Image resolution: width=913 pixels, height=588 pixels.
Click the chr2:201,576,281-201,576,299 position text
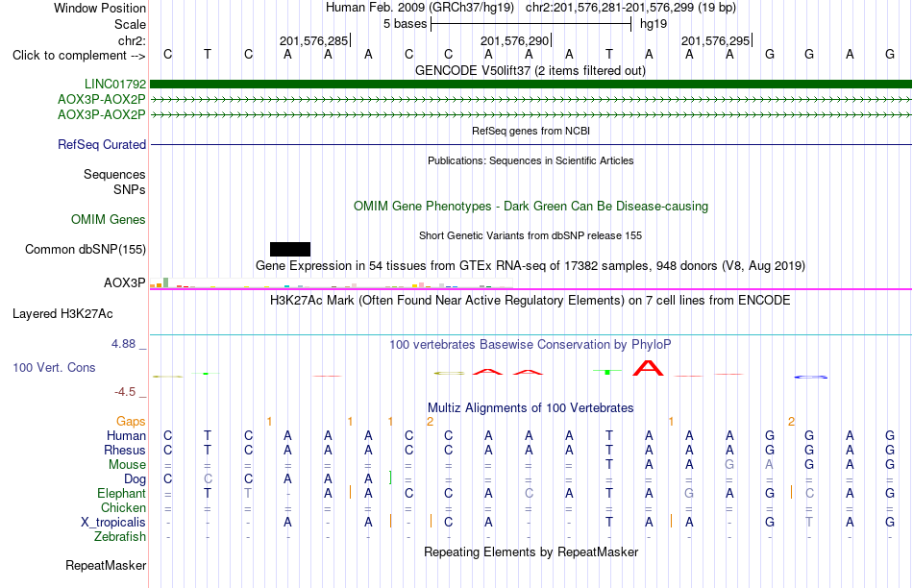[630, 8]
